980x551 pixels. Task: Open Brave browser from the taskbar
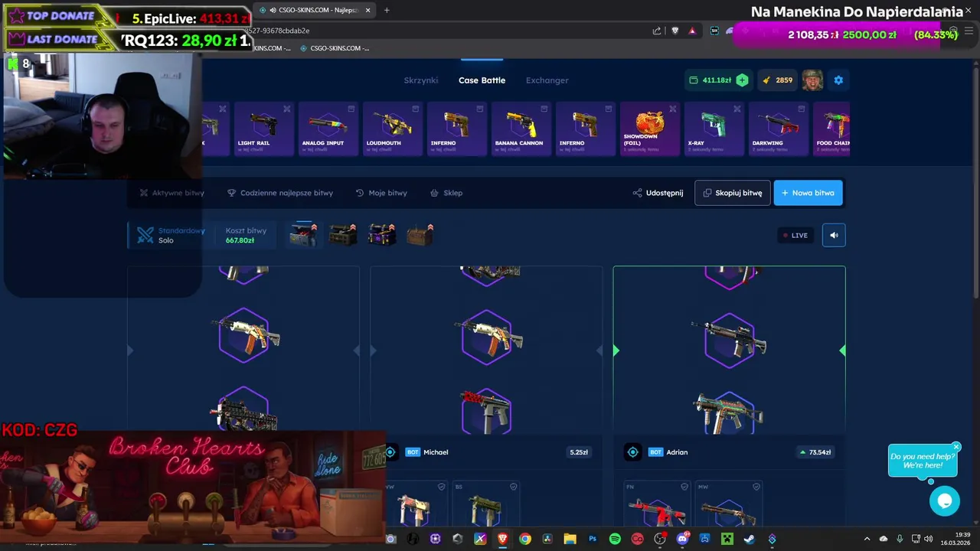502,539
